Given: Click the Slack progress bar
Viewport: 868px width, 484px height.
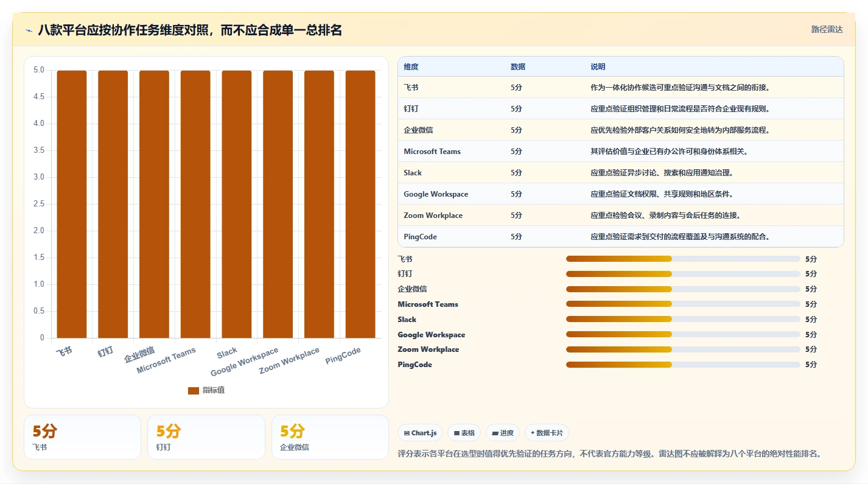Looking at the screenshot, I should pyautogui.click(x=683, y=319).
